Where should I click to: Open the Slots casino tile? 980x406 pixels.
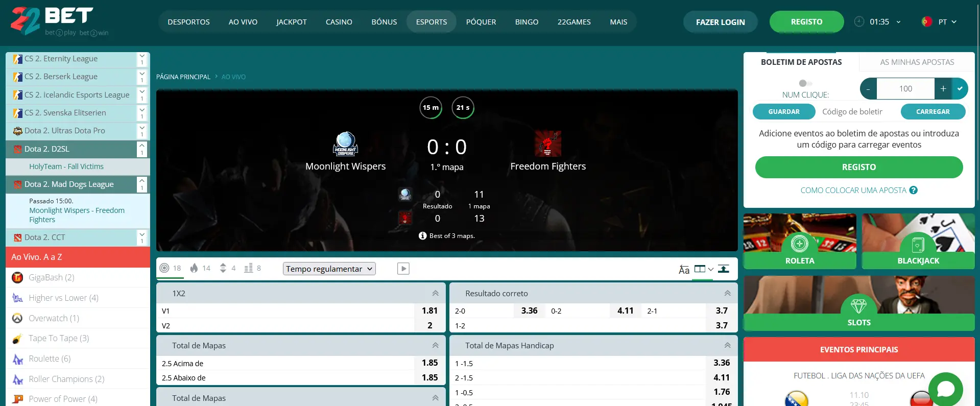(859, 303)
